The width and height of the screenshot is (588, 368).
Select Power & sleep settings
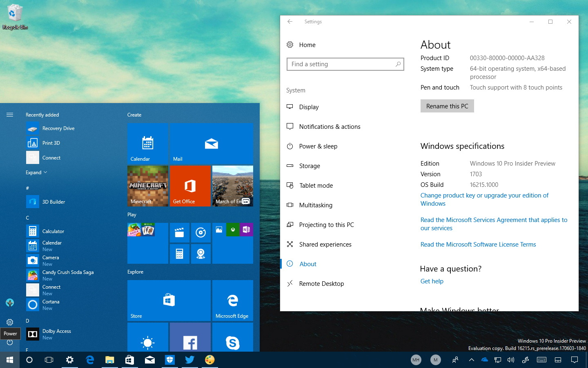coord(312,146)
